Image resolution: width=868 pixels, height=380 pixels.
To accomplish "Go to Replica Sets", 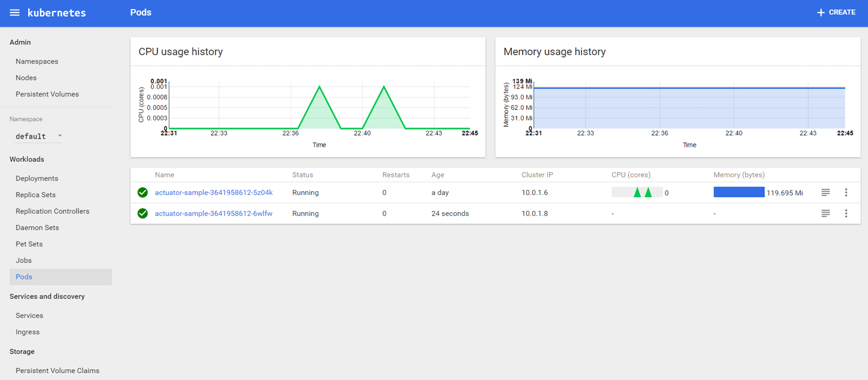I will pyautogui.click(x=36, y=195).
